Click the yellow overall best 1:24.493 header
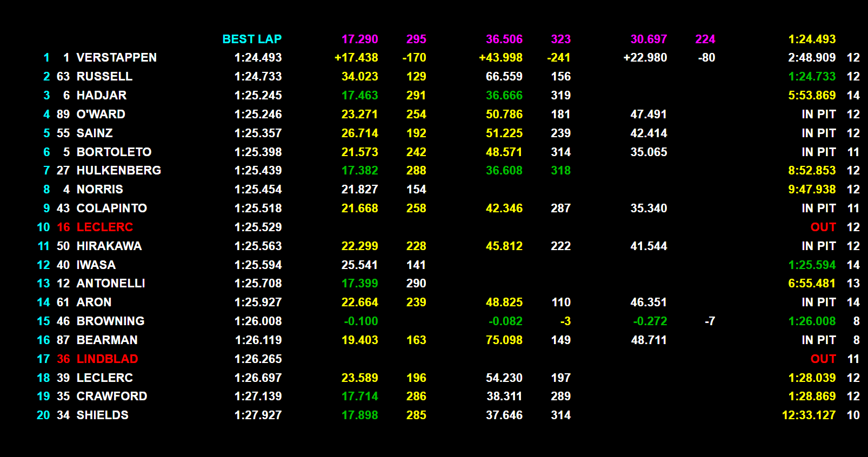 [812, 39]
